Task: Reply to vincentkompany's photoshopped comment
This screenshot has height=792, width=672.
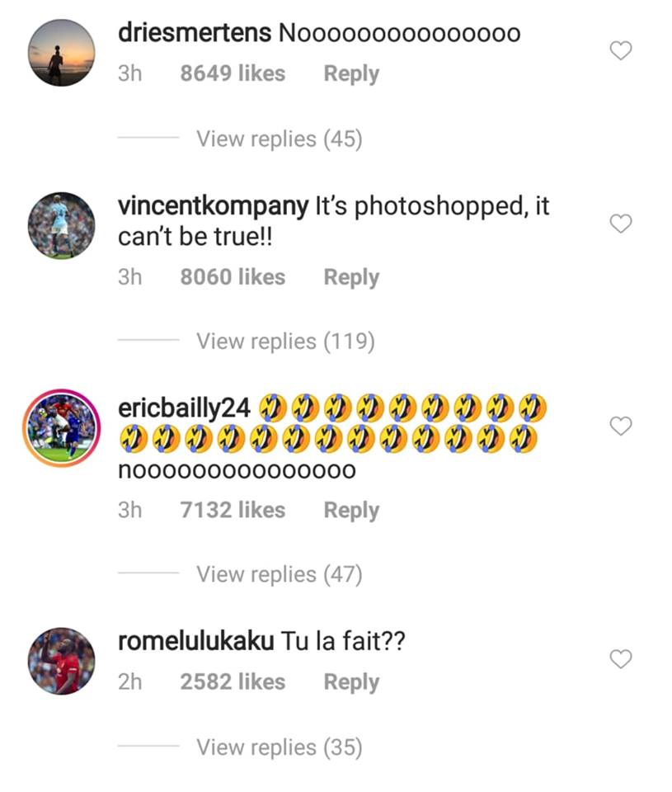Action: pyautogui.click(x=351, y=277)
